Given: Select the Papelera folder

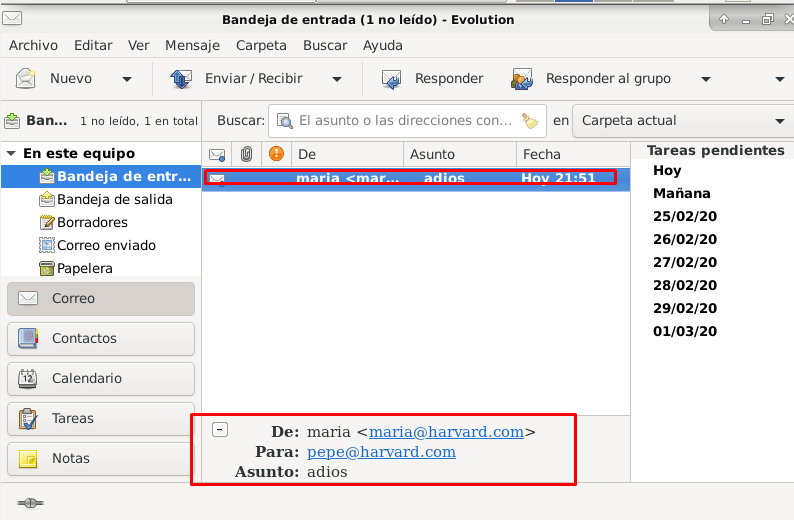Looking at the screenshot, I should 84,268.
